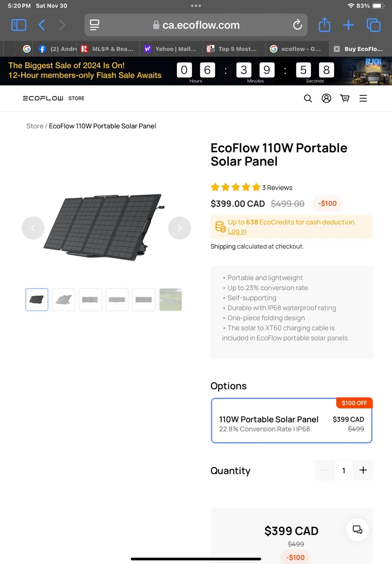Open the user account icon

tap(326, 98)
